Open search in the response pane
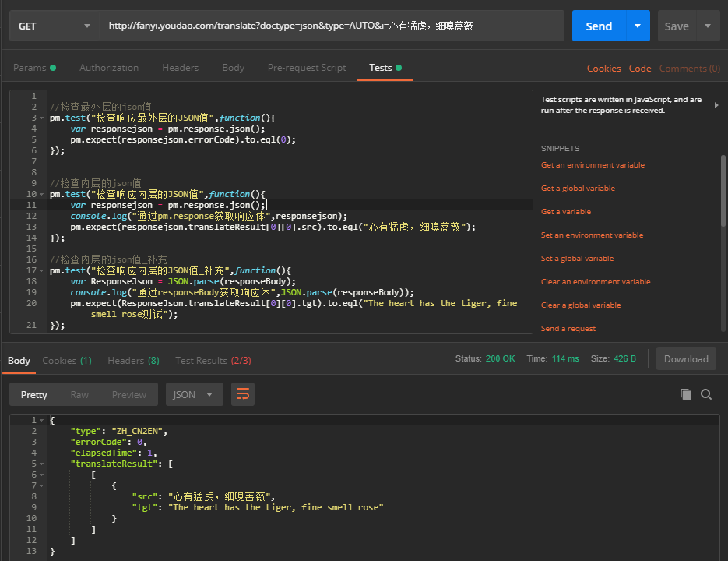728x561 pixels. click(x=705, y=395)
